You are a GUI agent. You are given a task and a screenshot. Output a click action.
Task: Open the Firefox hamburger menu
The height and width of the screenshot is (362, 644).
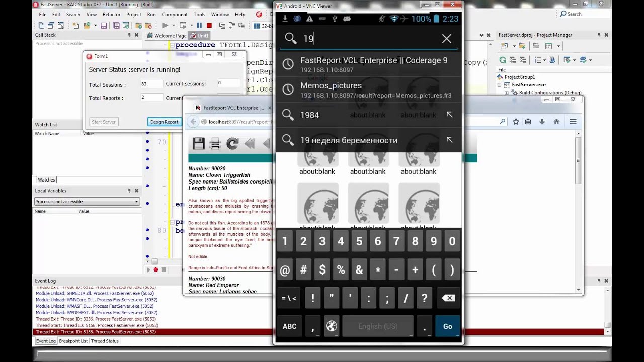pos(573,122)
